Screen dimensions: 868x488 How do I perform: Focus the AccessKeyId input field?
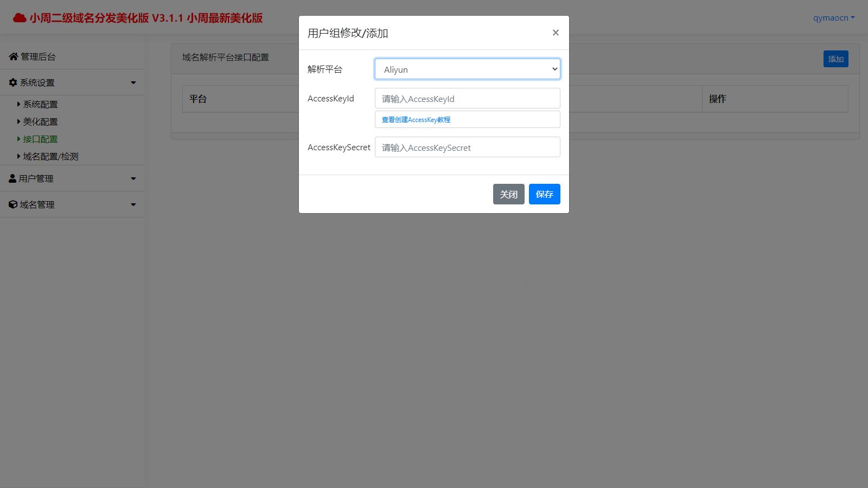[x=468, y=98]
